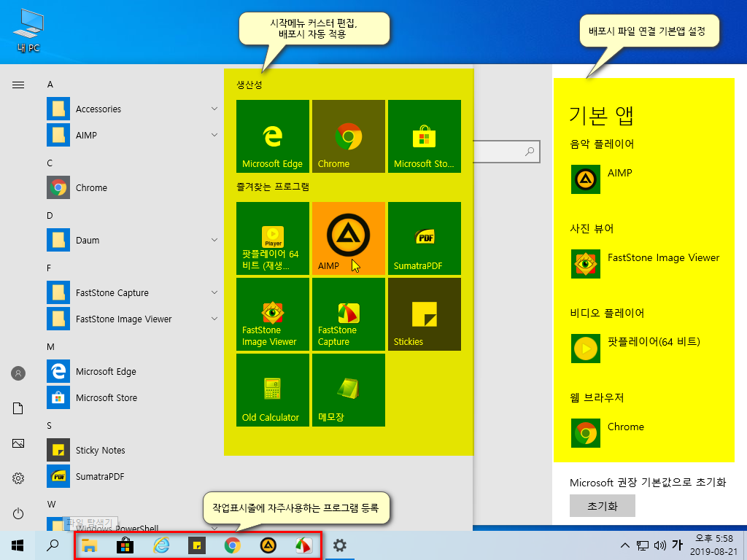Open the Stickies tile

tap(425, 314)
